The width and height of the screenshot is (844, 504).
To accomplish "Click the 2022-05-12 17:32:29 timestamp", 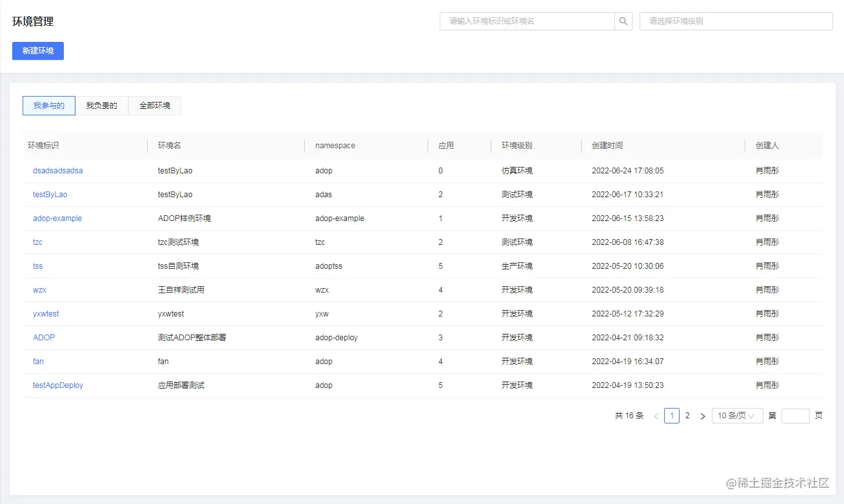I will pos(627,314).
